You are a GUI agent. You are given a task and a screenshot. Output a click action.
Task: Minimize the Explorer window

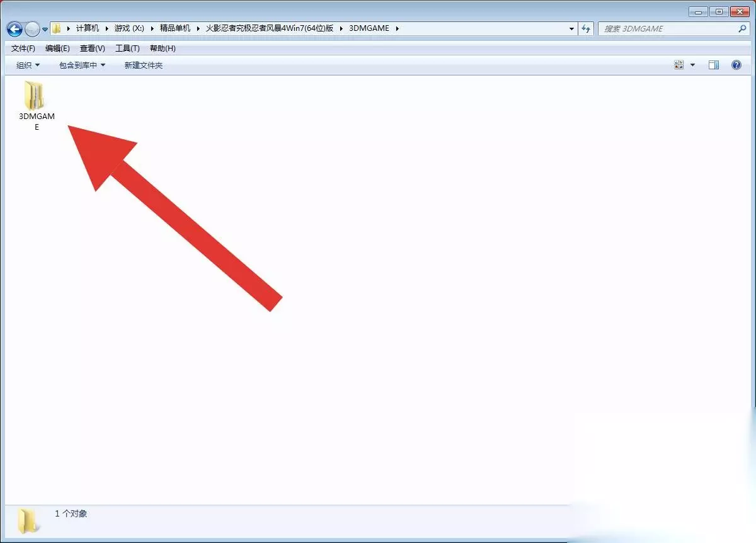697,11
